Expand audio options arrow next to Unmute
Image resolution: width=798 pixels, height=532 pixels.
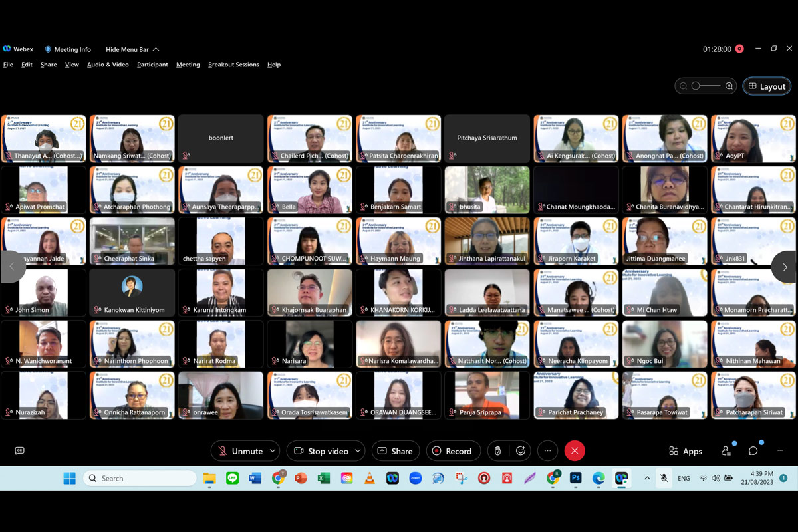pyautogui.click(x=272, y=451)
